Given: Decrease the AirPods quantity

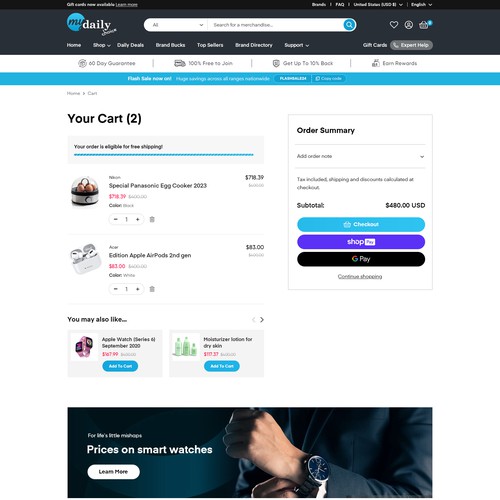Looking at the screenshot, I should pos(116,289).
